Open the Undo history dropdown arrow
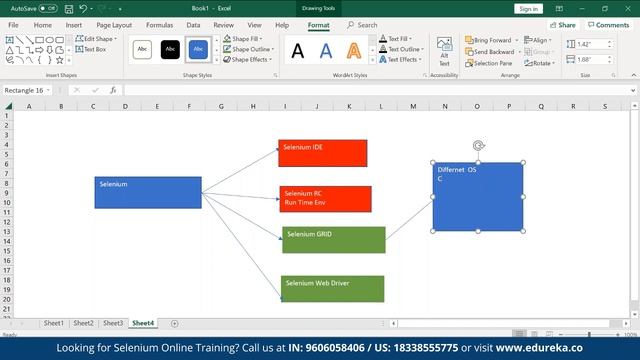640x360 pixels. (x=91, y=9)
